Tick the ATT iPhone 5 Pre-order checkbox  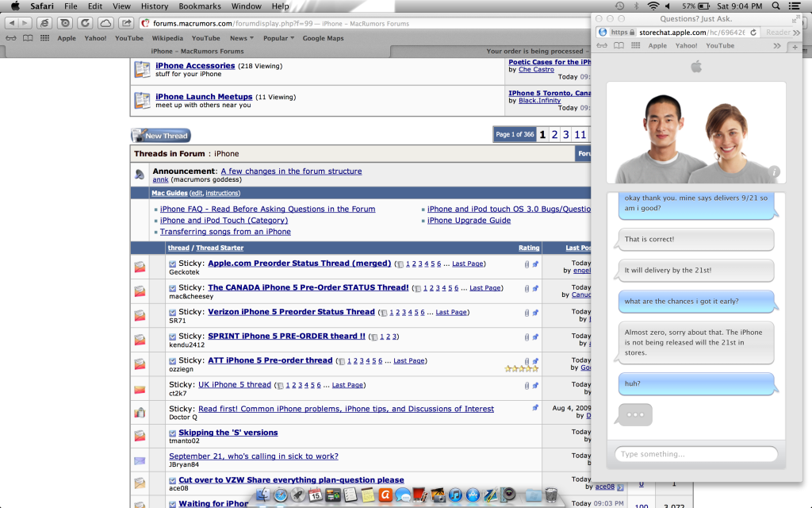(172, 361)
